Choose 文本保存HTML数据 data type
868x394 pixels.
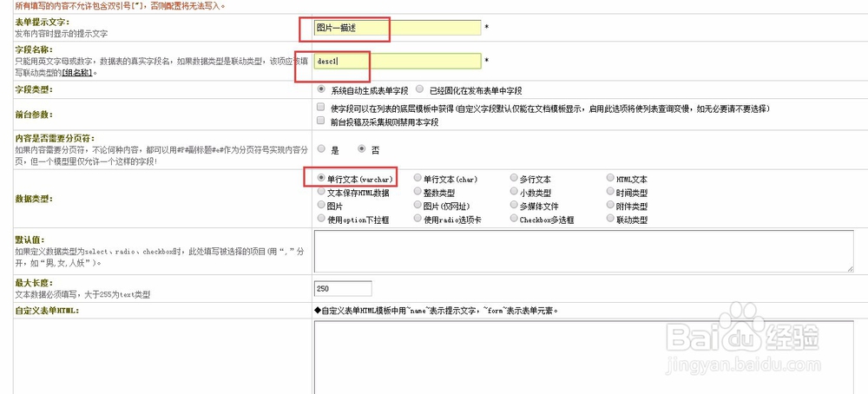[x=321, y=192]
